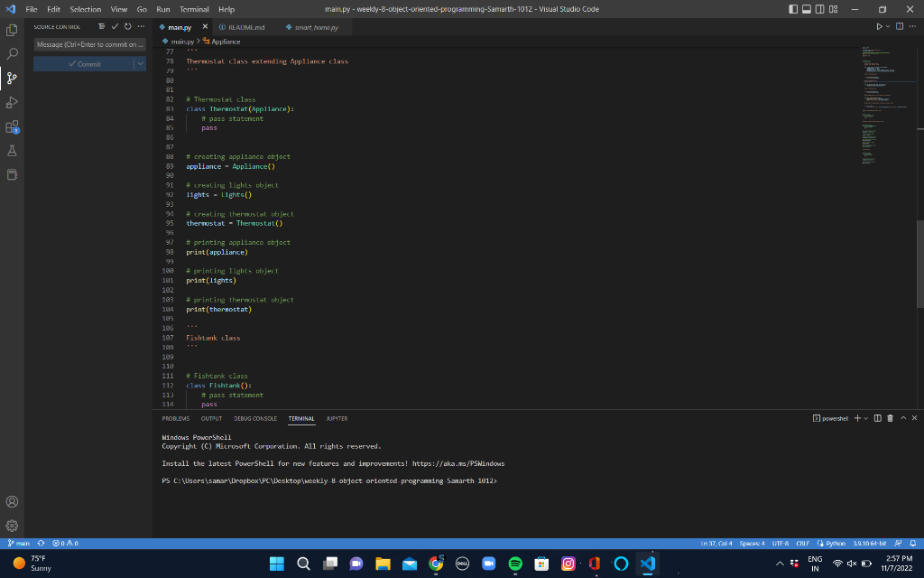Open the Extensions view
The image size is (924, 578).
point(11,126)
